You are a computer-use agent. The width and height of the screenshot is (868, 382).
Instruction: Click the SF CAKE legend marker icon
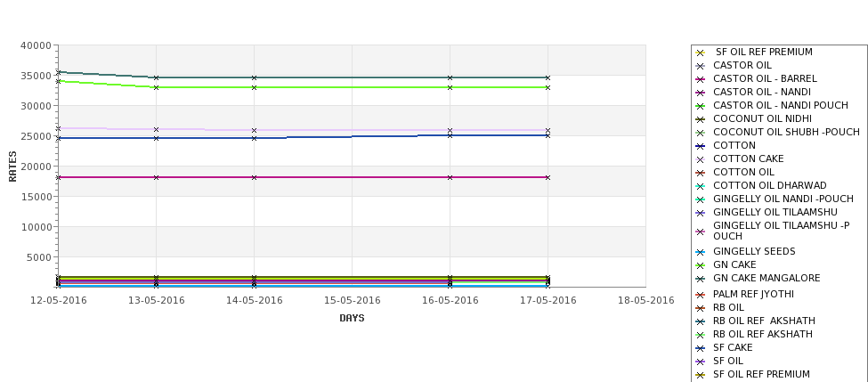click(x=701, y=348)
